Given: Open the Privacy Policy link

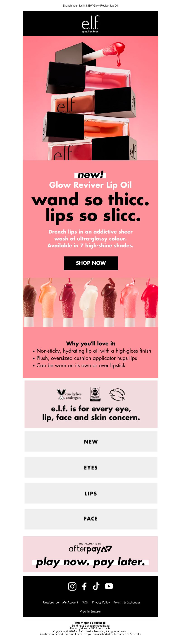Looking at the screenshot, I should [101, 602].
